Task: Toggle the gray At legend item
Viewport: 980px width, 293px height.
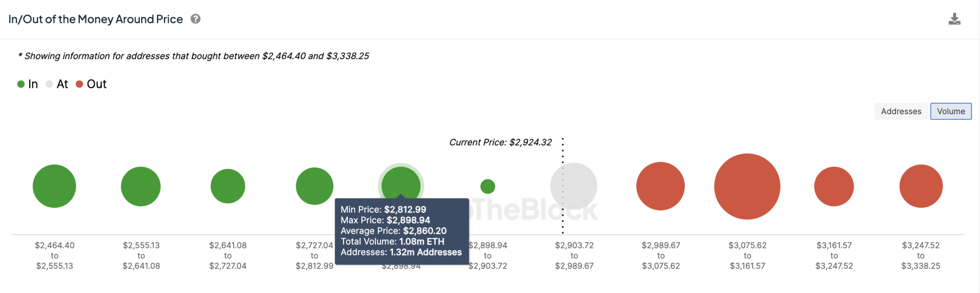Action: [57, 84]
